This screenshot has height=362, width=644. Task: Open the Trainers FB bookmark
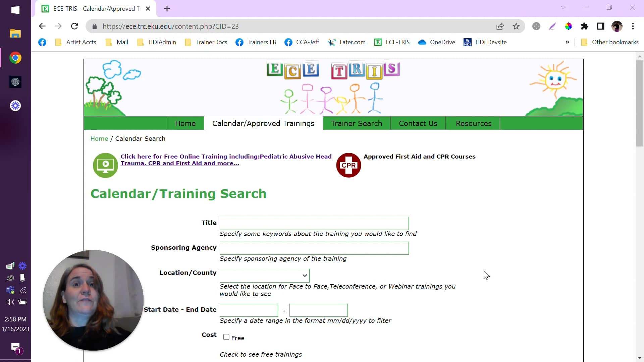(x=256, y=42)
